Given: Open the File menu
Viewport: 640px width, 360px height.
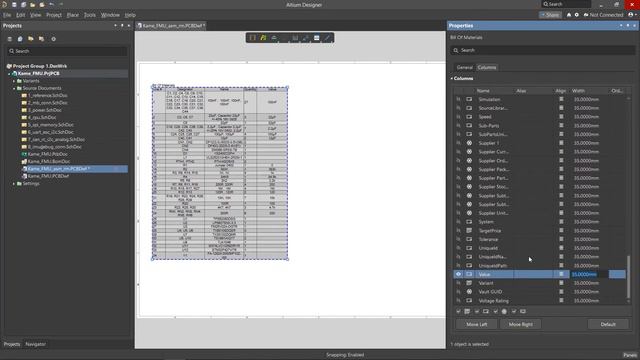Looking at the screenshot, I should coord(7,15).
